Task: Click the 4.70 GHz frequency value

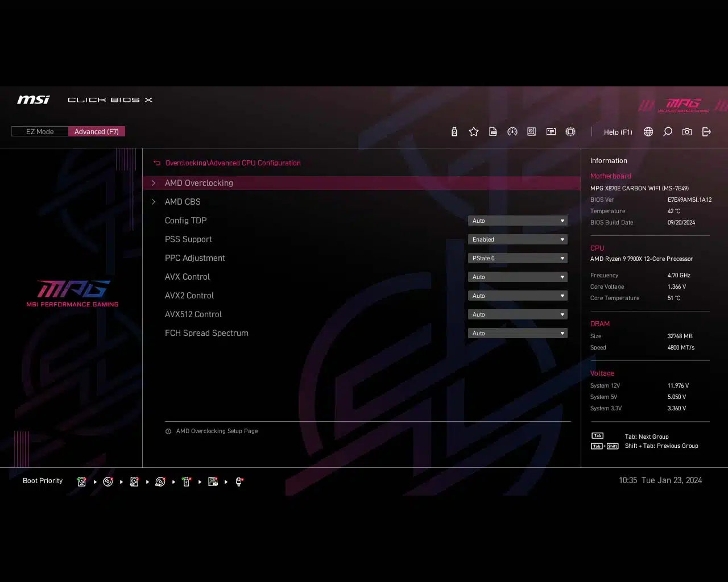Action: coord(679,276)
